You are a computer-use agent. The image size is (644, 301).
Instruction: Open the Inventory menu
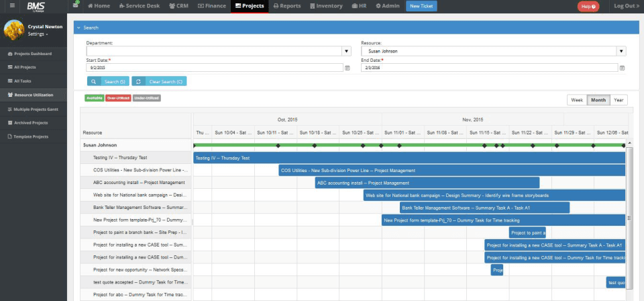coord(326,6)
